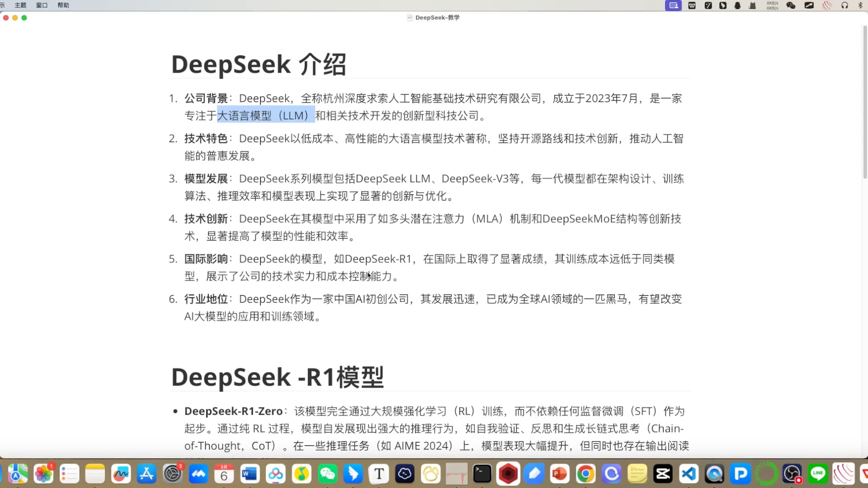Start OBS Studio from the Dock
Viewport: 868px width, 488px height.
tap(792, 474)
